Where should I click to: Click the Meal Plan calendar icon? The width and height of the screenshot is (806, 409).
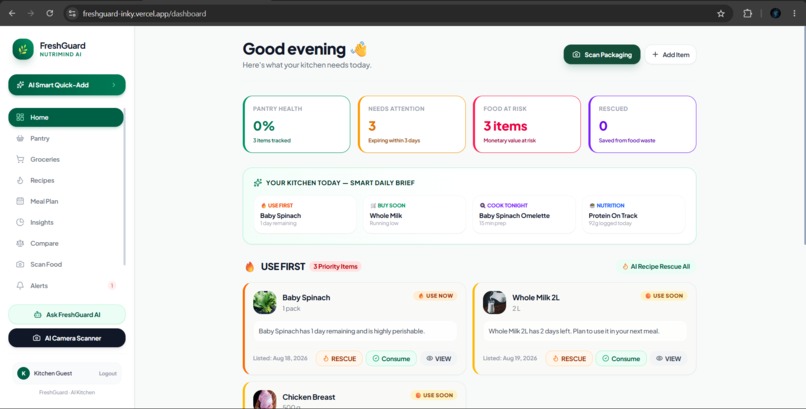coord(20,201)
